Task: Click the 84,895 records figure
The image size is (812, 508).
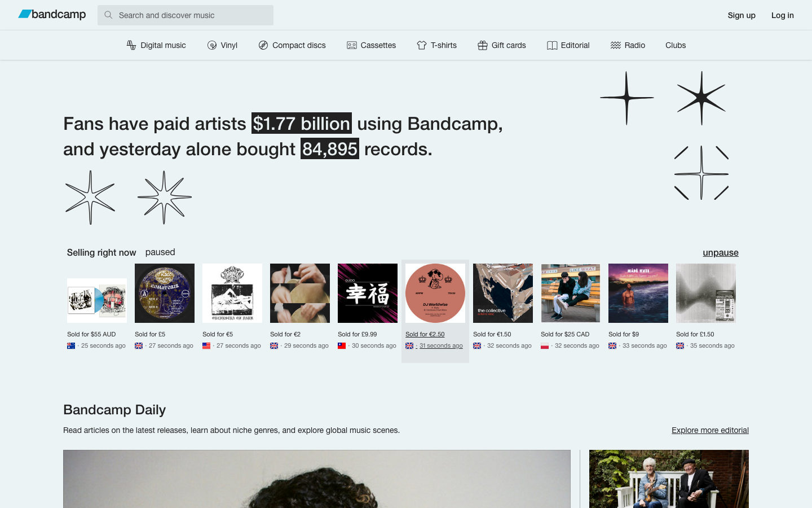Action: (330, 148)
